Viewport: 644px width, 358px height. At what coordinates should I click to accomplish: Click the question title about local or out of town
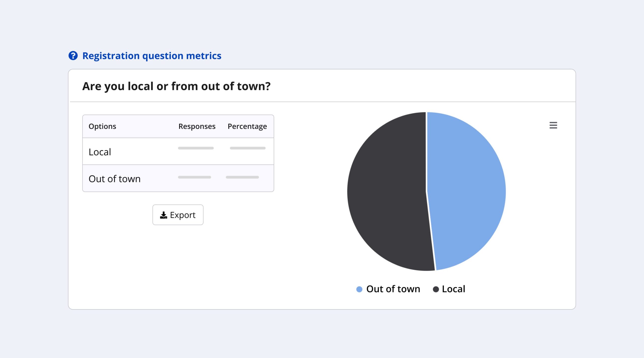click(x=176, y=86)
